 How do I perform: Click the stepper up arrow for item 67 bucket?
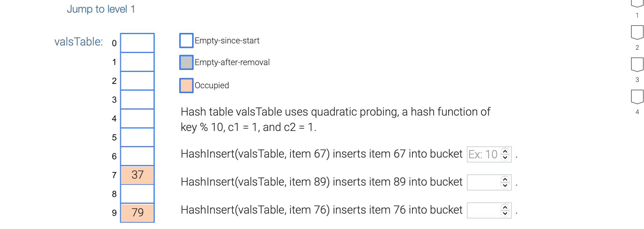(505, 151)
